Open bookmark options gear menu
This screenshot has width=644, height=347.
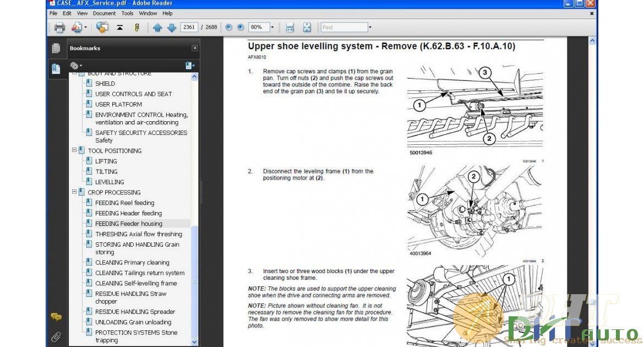coord(75,66)
